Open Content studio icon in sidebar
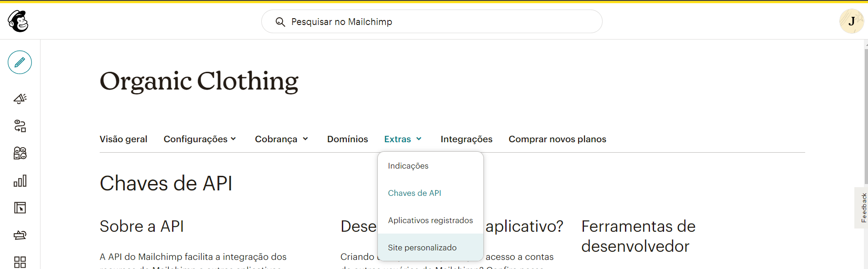Viewport: 868px width, 269px height. pos(20,235)
